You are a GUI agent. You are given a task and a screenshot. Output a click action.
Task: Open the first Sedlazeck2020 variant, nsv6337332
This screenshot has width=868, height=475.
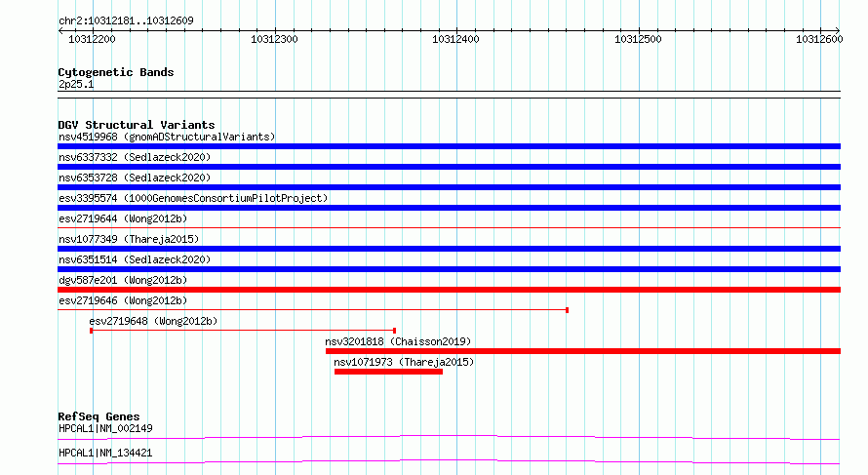click(135, 157)
